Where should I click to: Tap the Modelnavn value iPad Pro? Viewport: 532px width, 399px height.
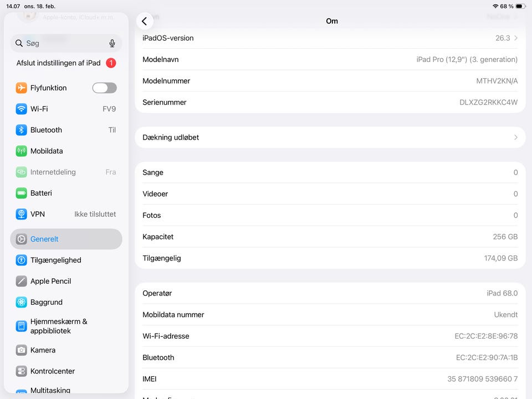point(467,60)
